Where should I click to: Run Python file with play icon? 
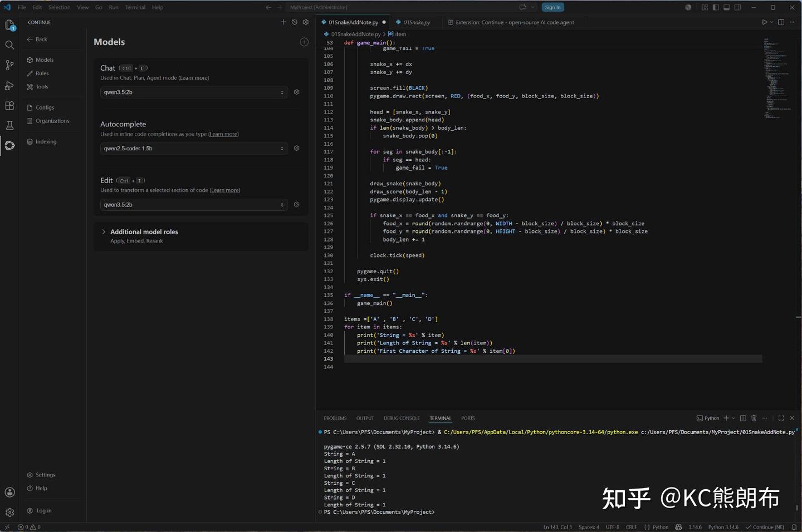point(765,22)
